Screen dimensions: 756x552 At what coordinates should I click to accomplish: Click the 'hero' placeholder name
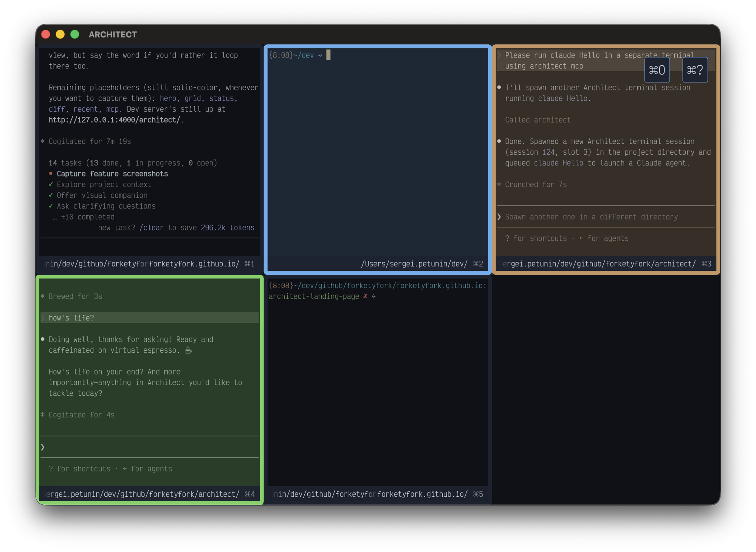point(168,98)
